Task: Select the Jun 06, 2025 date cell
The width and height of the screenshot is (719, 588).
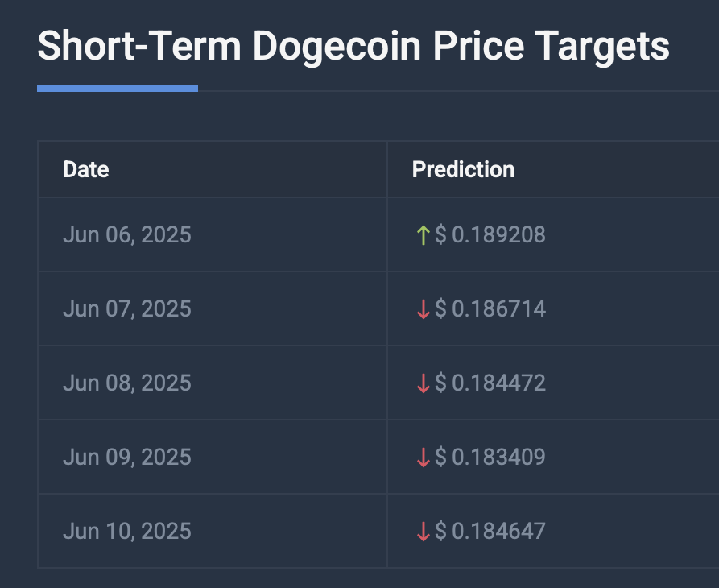Action: pos(127,235)
